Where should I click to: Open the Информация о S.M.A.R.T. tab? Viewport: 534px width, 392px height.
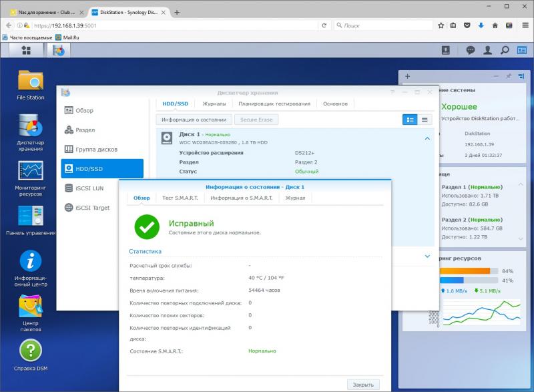point(242,198)
